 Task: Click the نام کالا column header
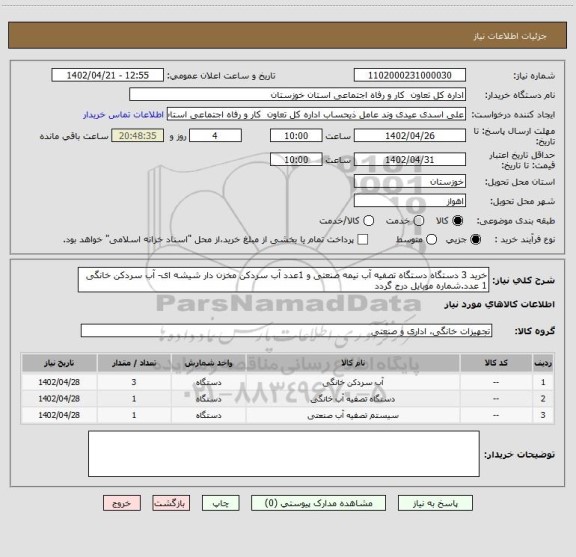[353, 363]
